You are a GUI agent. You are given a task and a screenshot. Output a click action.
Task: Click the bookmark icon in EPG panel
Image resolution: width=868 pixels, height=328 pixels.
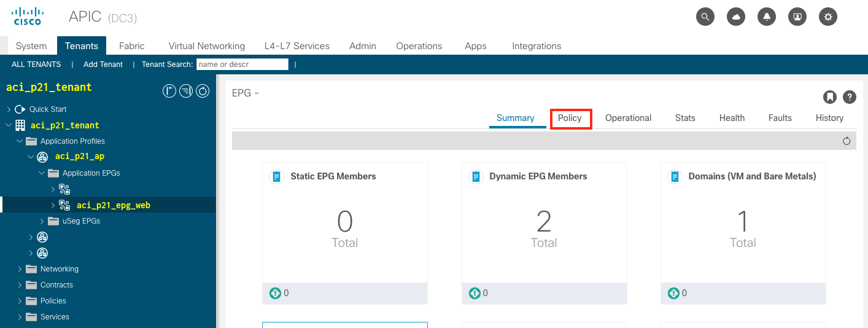(x=829, y=97)
